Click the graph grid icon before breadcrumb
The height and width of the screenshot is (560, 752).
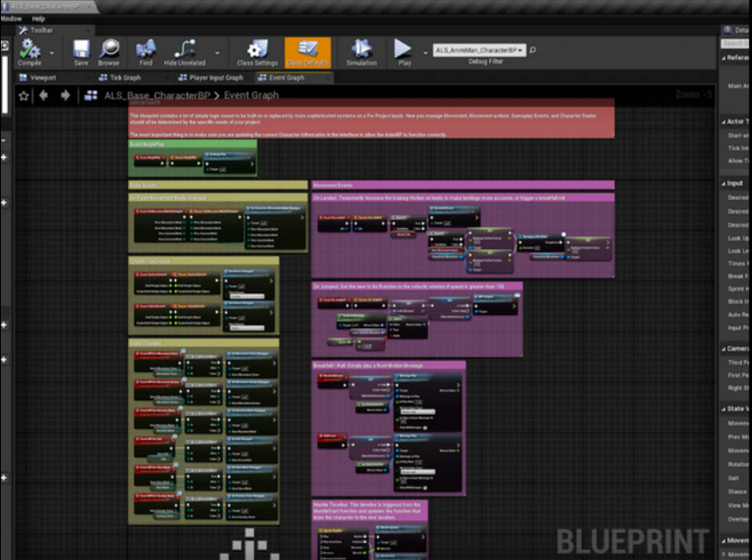click(x=91, y=96)
